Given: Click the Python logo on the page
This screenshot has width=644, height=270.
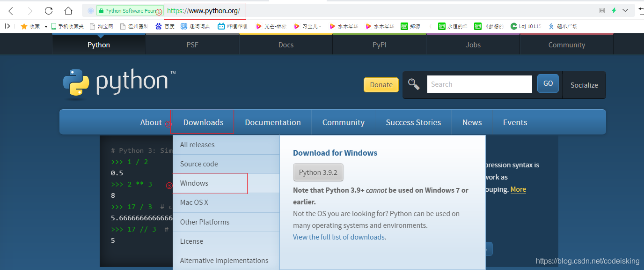Looking at the screenshot, I should (119, 84).
